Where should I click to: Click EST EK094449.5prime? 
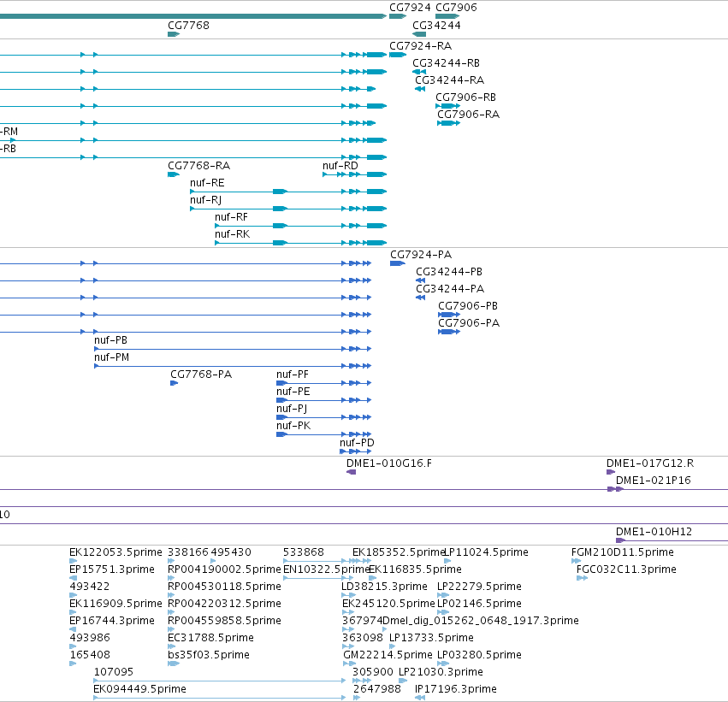click(x=220, y=699)
